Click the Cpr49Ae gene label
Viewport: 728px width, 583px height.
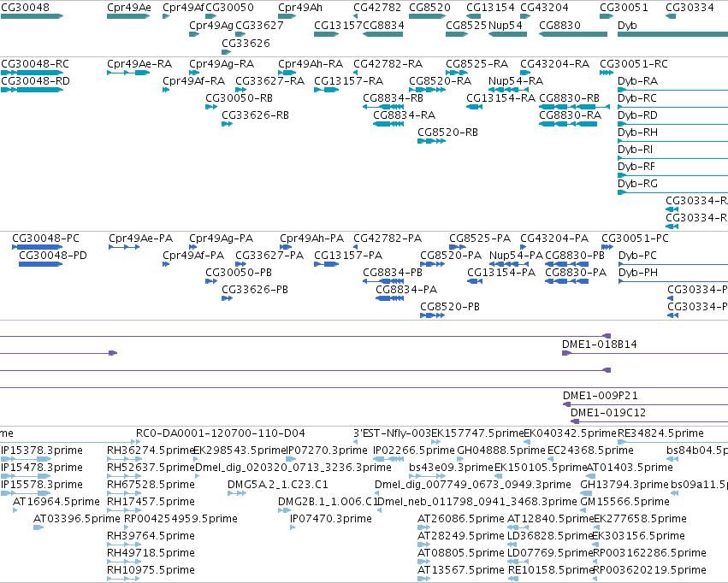click(x=129, y=8)
